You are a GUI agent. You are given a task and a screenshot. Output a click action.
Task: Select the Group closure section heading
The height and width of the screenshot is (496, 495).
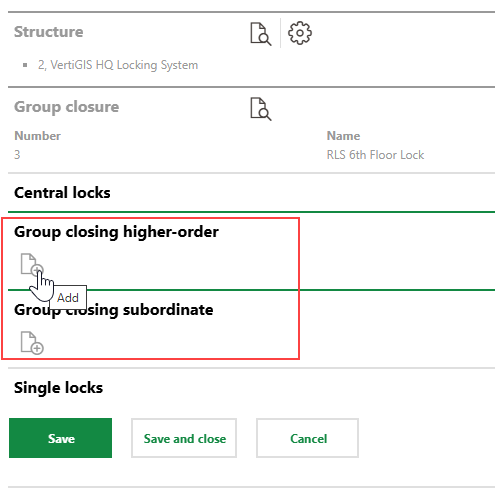coord(66,107)
